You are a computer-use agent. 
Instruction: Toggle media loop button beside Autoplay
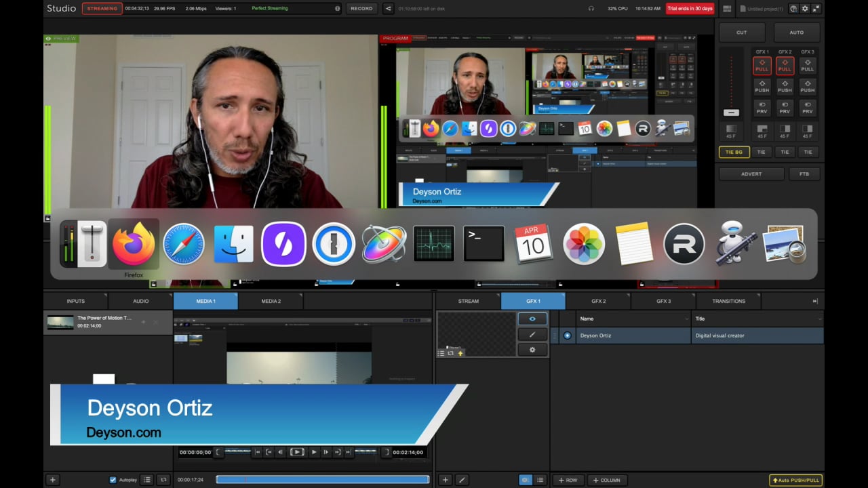click(x=163, y=480)
